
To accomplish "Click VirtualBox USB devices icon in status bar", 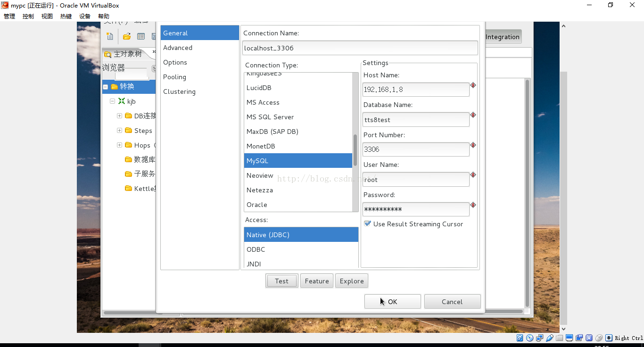I will click(x=550, y=338).
